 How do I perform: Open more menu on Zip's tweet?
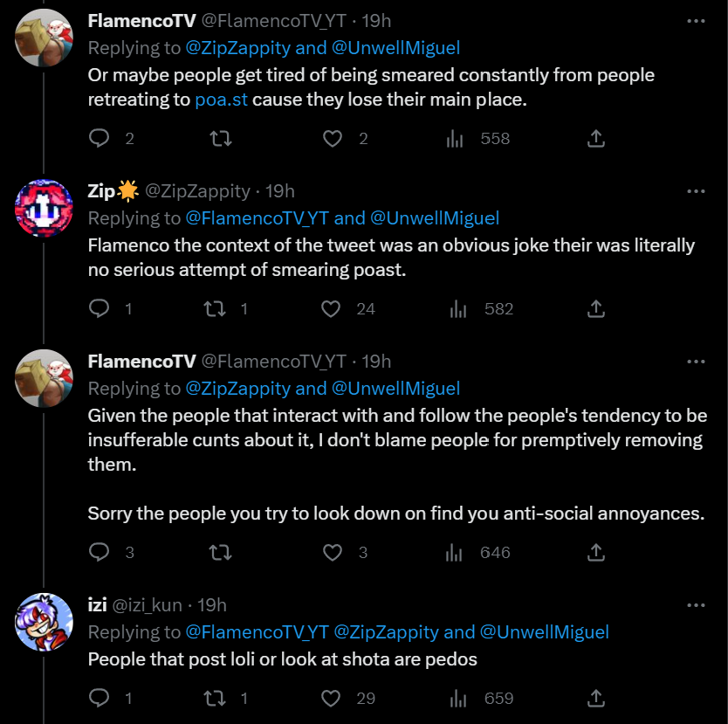[x=696, y=191]
